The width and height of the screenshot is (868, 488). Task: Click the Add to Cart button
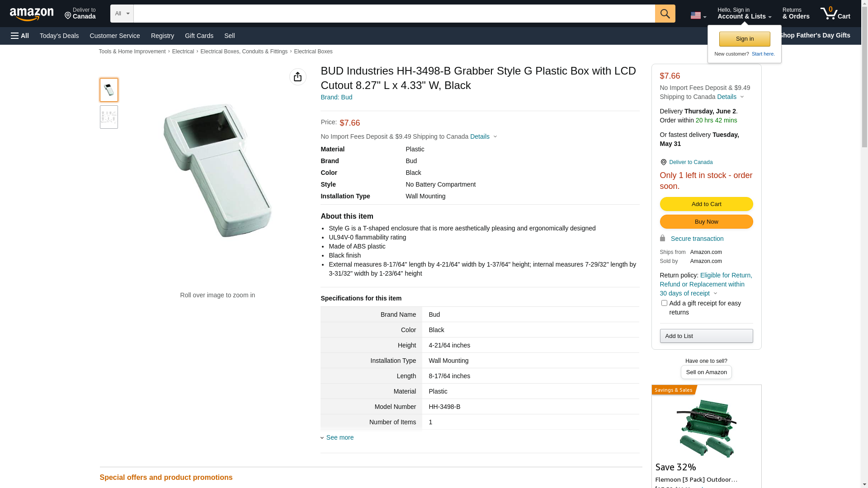coord(706,204)
